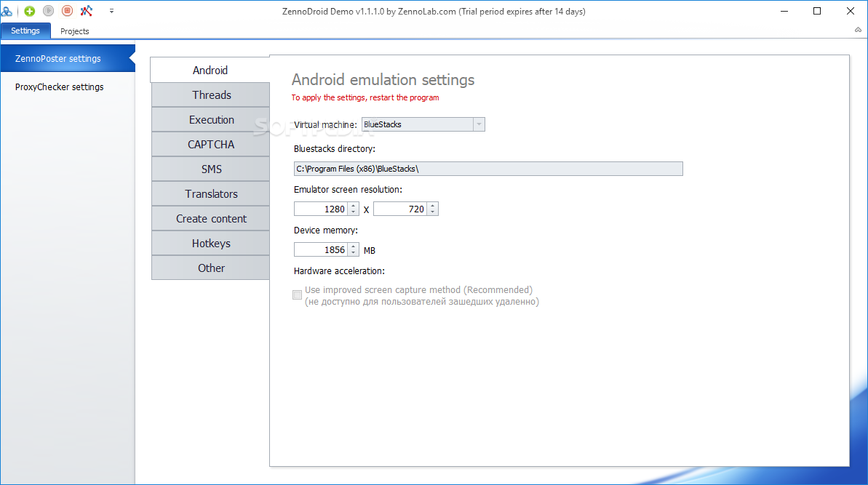Viewport: 868px width, 485px height.
Task: Toggle Use improved screen capture method checkbox
Action: click(x=298, y=294)
